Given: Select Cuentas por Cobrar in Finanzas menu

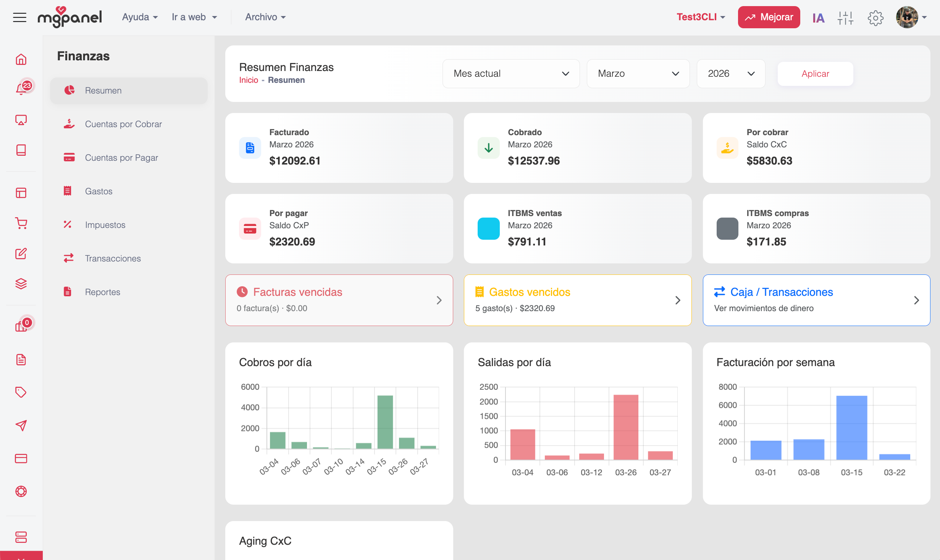Looking at the screenshot, I should coord(123,124).
